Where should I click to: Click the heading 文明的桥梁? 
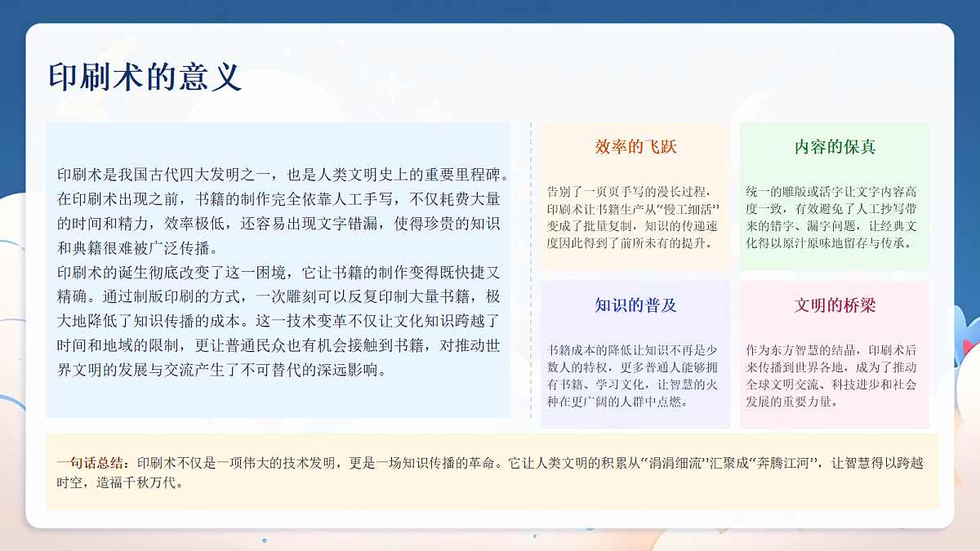835,306
